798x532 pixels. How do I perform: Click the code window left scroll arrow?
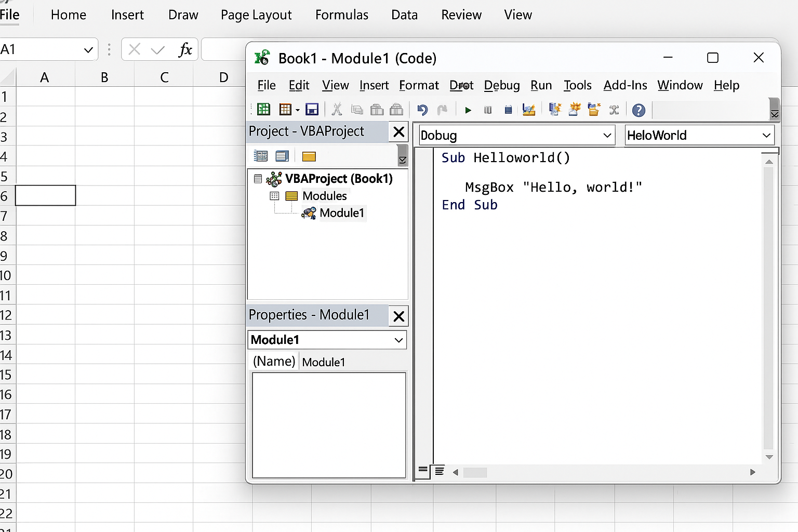(456, 472)
